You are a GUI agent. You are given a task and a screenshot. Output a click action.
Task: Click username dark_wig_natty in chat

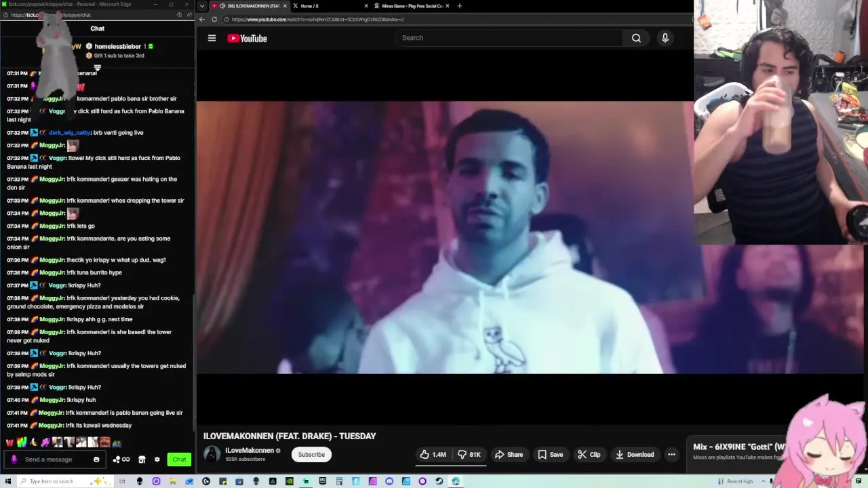pos(69,133)
